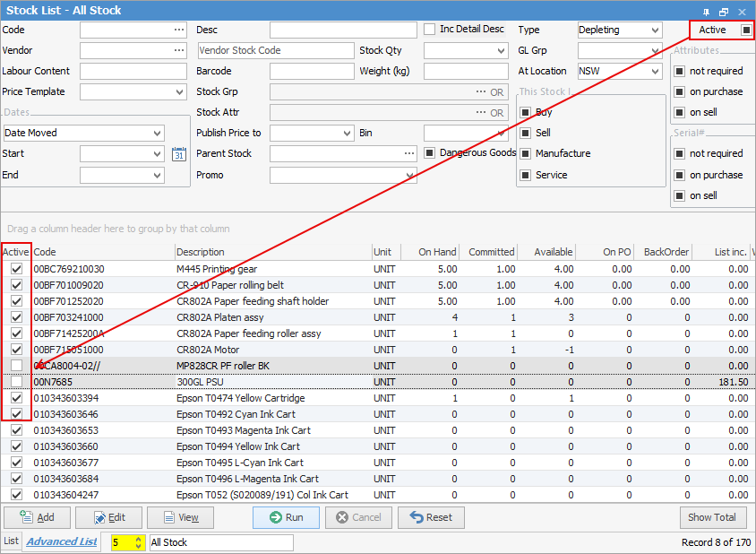
Task: Open the Publish Price to dropdown
Action: coord(348,134)
